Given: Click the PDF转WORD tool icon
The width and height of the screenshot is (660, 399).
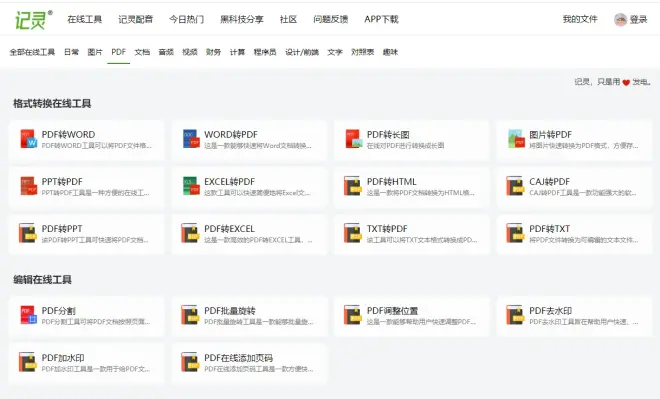Looking at the screenshot, I should coord(29,139).
